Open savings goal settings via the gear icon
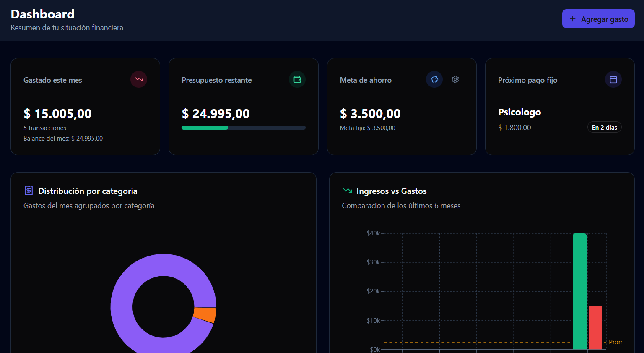The height and width of the screenshot is (353, 644). pyautogui.click(x=455, y=79)
